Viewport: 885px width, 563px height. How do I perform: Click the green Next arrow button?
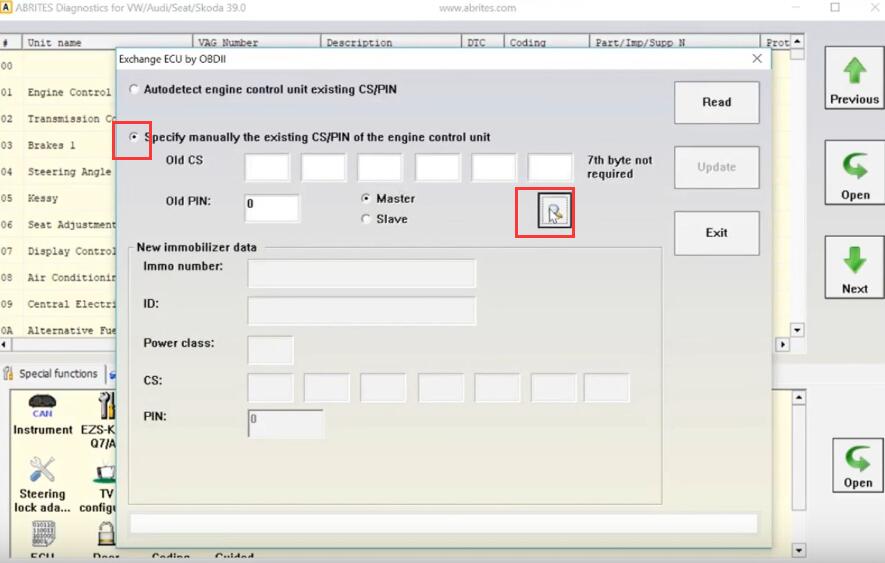pyautogui.click(x=854, y=267)
